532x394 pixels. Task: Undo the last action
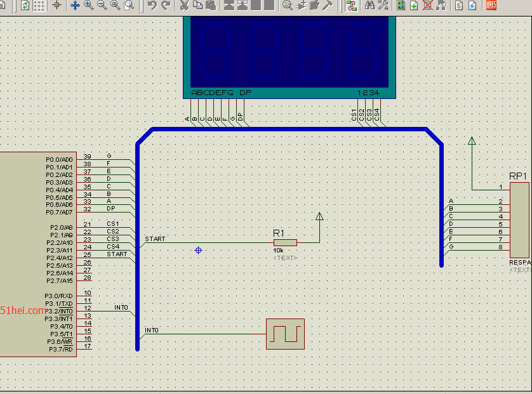coord(152,6)
